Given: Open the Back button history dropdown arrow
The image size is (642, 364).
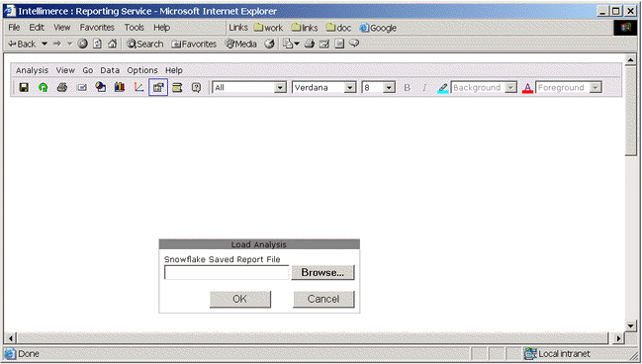Looking at the screenshot, I should pyautogui.click(x=45, y=44).
